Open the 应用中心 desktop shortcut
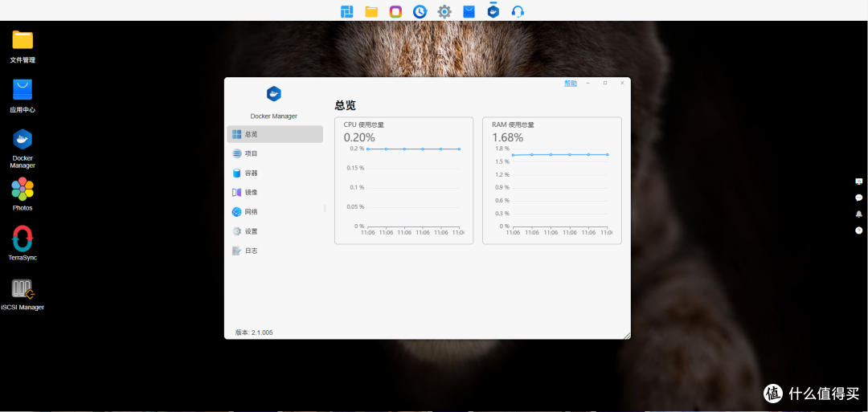This screenshot has height=412, width=868. tap(23, 96)
